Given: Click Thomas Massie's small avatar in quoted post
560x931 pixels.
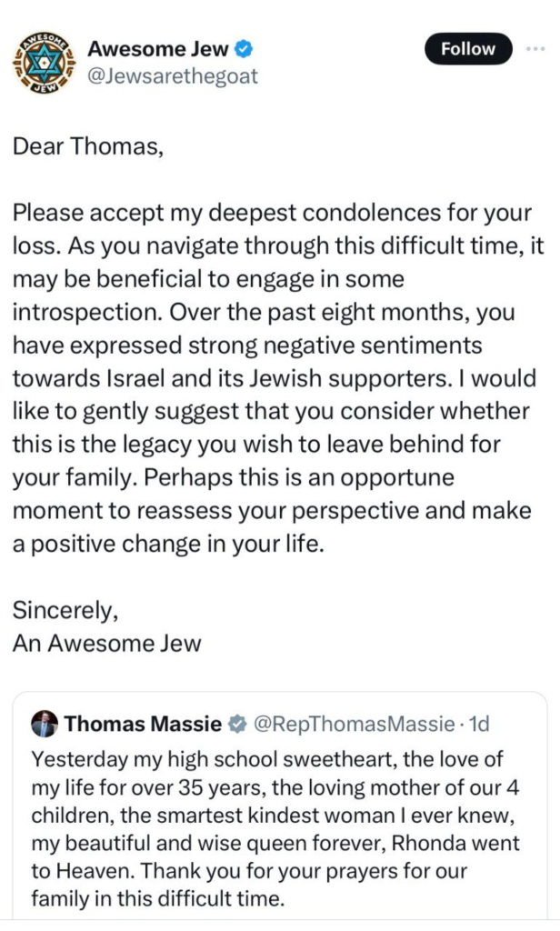Looking at the screenshot, I should pos(44,724).
